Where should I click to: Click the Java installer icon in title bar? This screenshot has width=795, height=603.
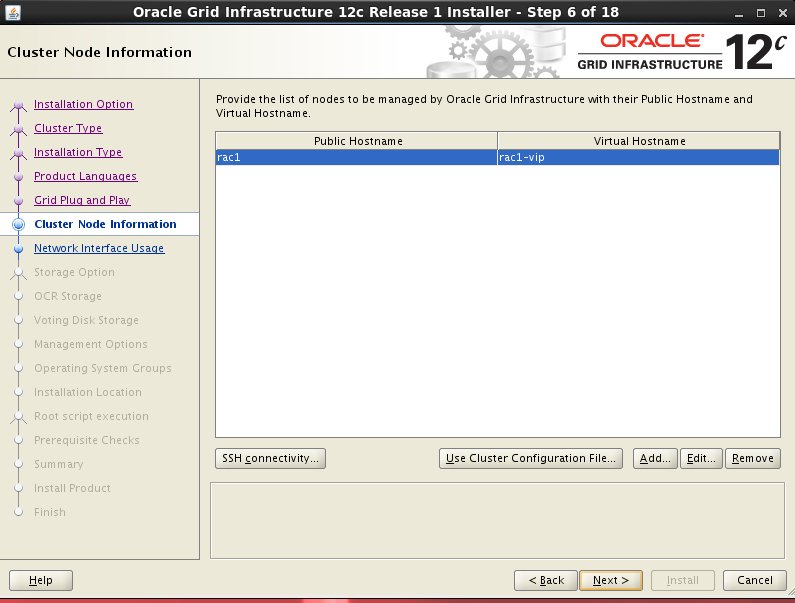tap(12, 12)
